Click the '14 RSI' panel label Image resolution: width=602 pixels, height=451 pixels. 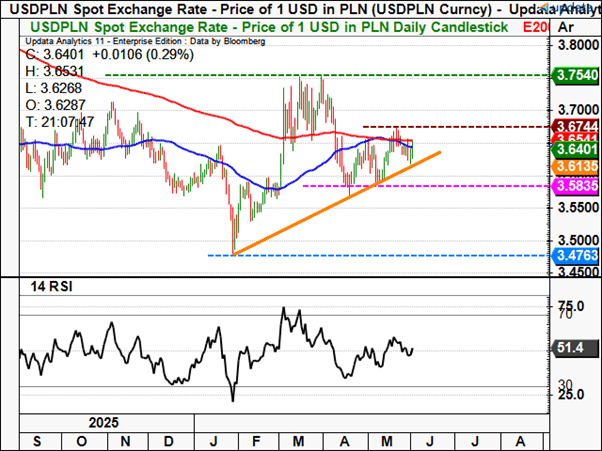(x=51, y=287)
